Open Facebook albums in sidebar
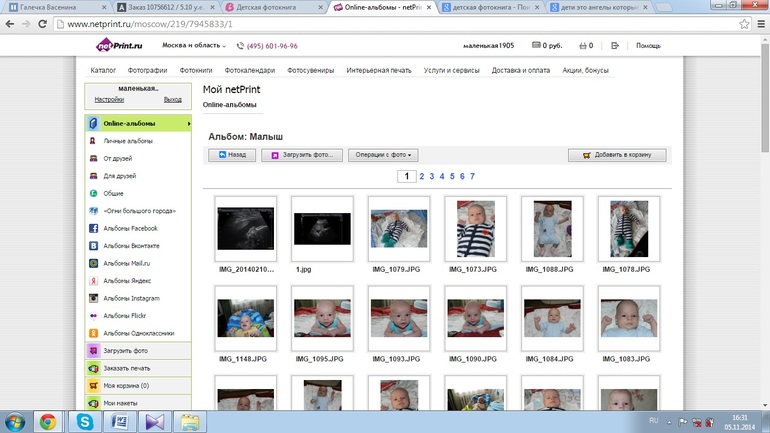The height and width of the screenshot is (433, 770). click(130, 228)
